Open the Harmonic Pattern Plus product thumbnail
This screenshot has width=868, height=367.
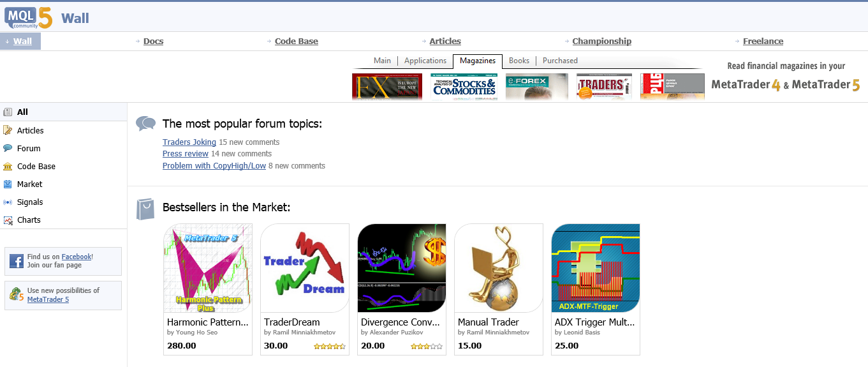(208, 268)
